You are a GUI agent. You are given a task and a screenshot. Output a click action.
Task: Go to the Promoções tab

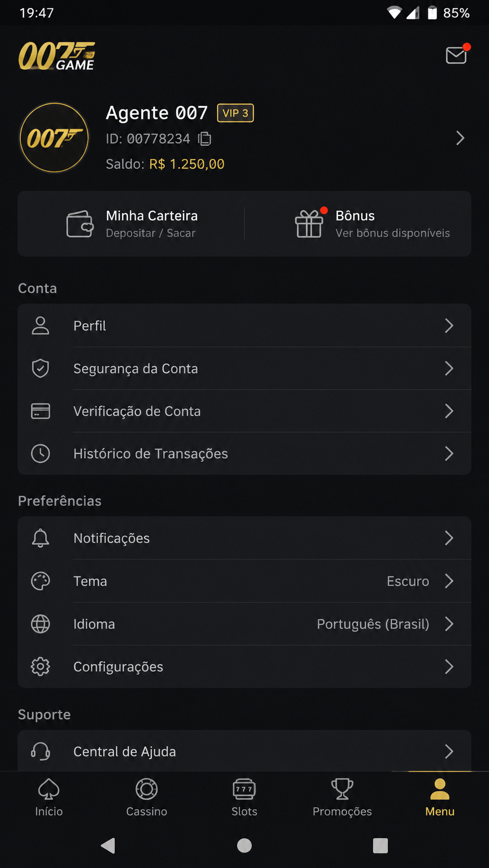pos(342,798)
